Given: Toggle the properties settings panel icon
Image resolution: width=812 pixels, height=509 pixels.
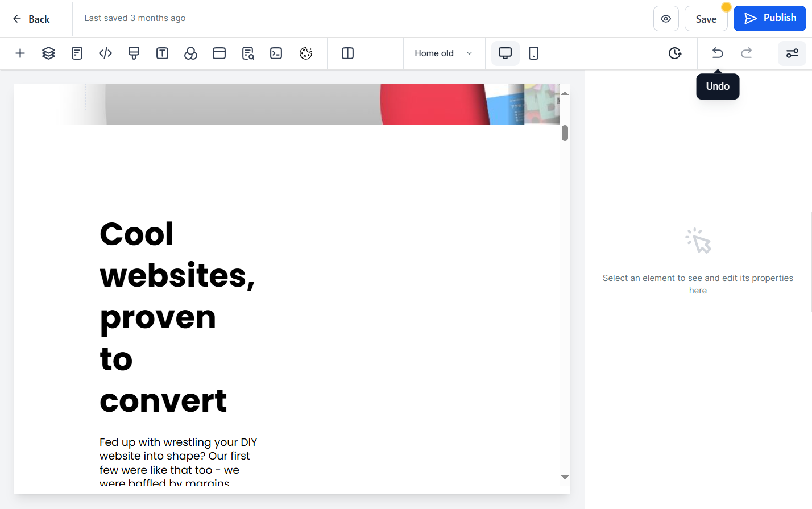Looking at the screenshot, I should pyautogui.click(x=792, y=53).
